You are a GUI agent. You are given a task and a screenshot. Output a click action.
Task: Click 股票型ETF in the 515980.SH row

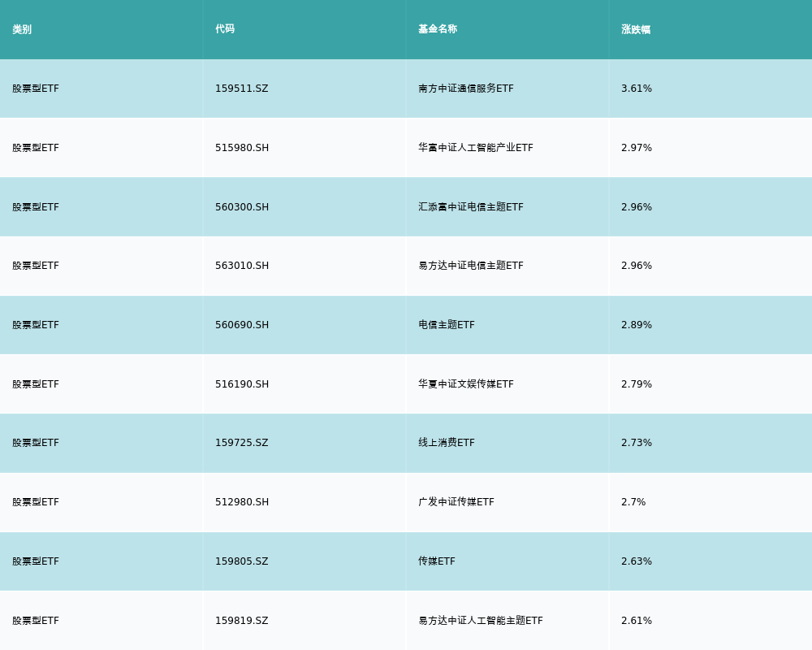(x=36, y=148)
